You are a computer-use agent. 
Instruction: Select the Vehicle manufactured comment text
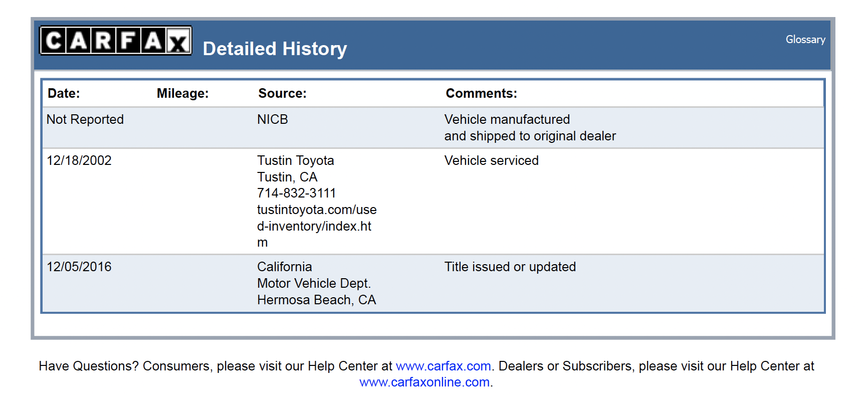click(x=507, y=119)
